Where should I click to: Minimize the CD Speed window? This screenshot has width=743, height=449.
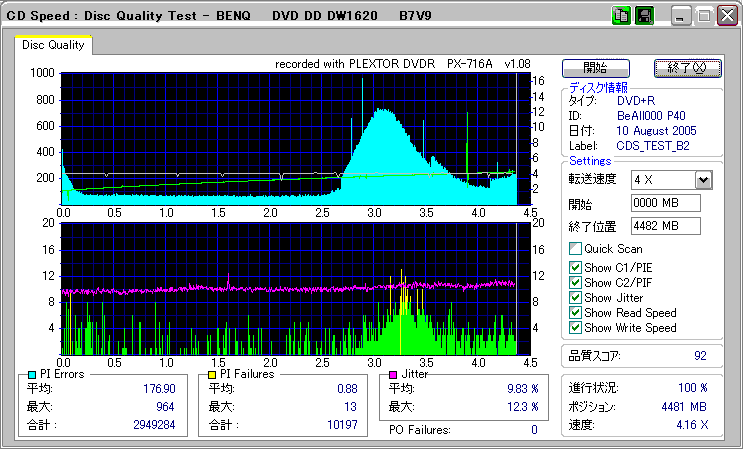pos(681,16)
